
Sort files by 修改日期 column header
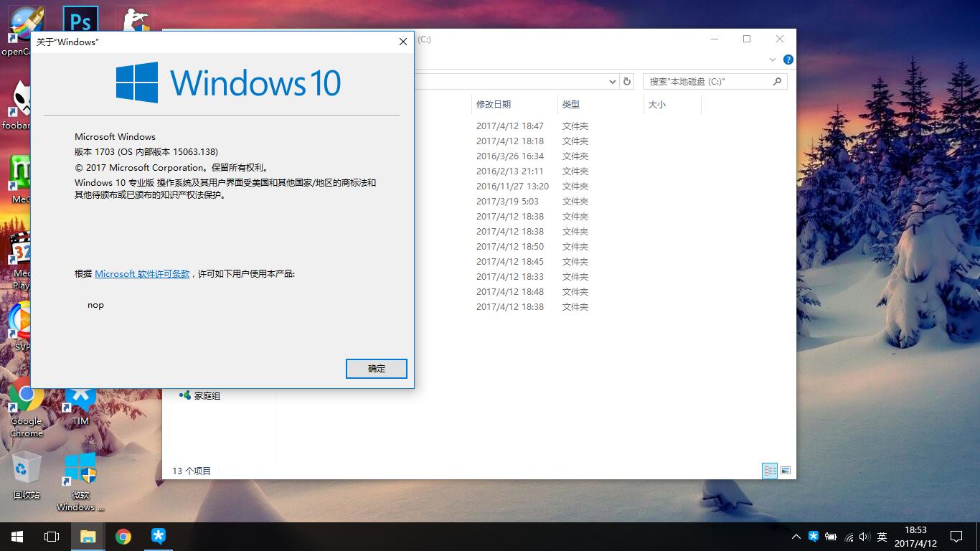point(494,105)
